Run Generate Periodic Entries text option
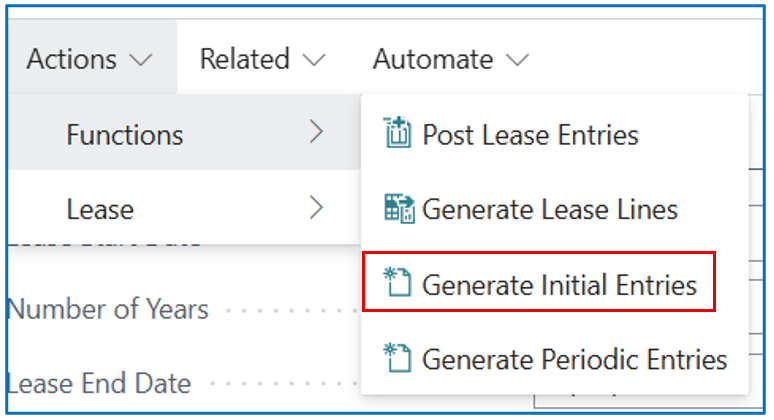Viewport: 774px width, 420px height. (574, 358)
